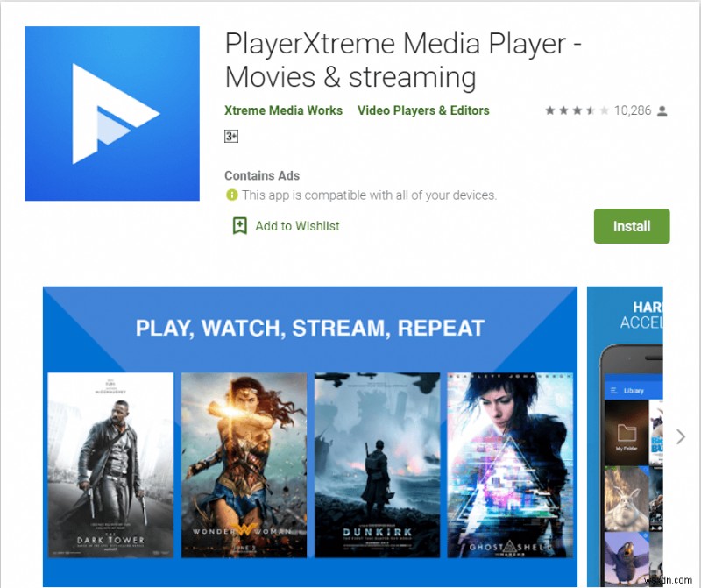Open the Video Players & Editors category

click(423, 110)
